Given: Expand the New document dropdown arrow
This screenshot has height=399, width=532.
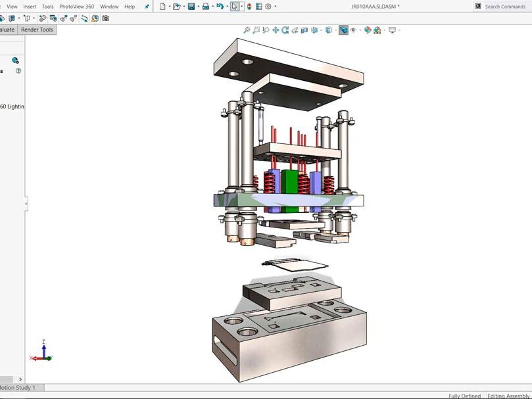Looking at the screenshot, I should (x=169, y=7).
